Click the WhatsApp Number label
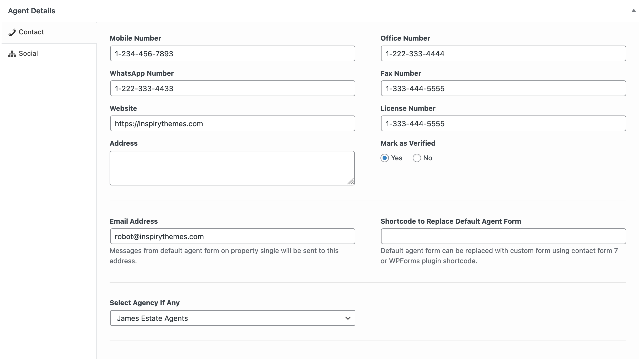 coord(142,73)
